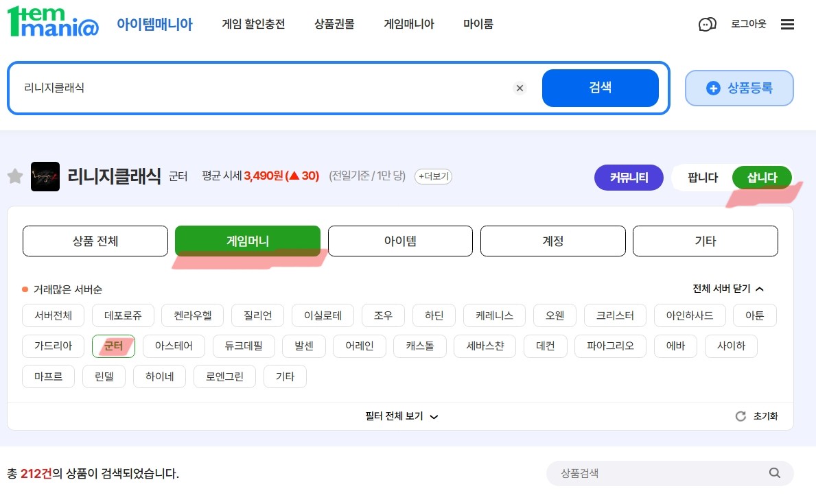Viewport: 816px width, 504px height.
Task: Select the 서버전체 server chip
Action: click(x=53, y=315)
